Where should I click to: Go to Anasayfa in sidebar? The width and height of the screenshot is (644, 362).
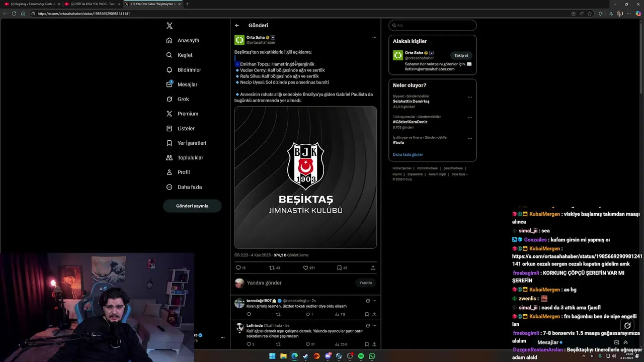(183, 40)
